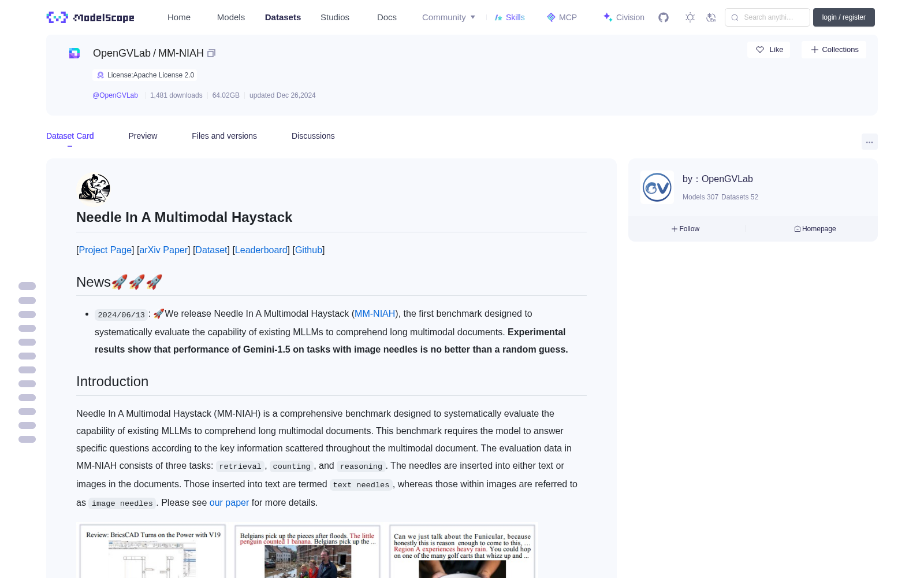The width and height of the screenshot is (924, 578).
Task: Toggle the light/dark theme sun icon
Action: (x=690, y=17)
